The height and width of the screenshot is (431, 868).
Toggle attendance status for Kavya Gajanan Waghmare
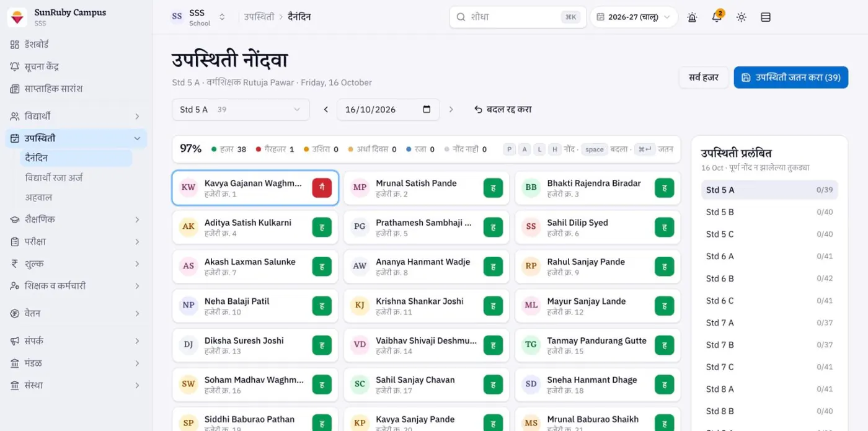click(x=322, y=187)
